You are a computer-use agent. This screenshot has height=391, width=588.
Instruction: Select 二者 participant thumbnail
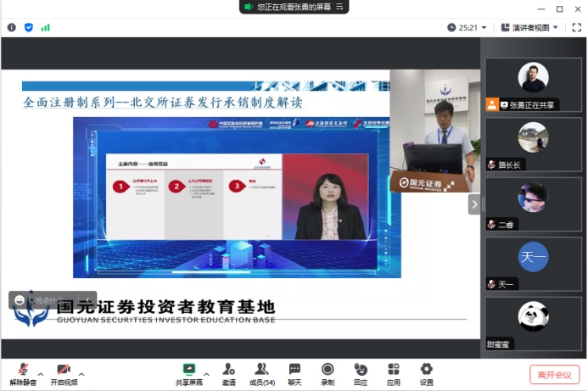tap(533, 204)
